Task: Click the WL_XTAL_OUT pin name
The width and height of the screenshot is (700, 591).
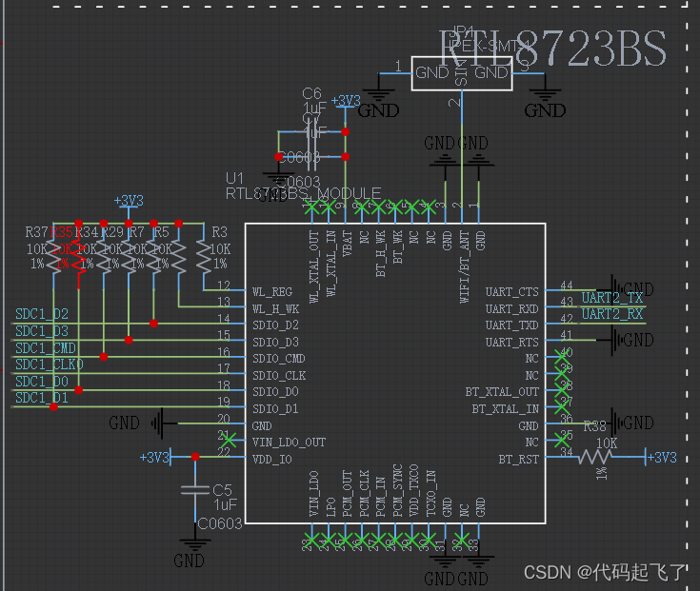Action: coord(314,267)
